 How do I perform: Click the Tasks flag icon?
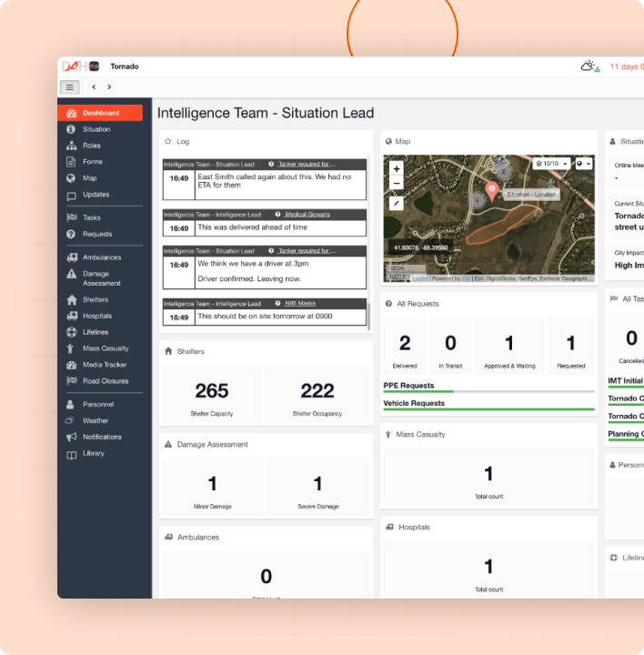tap(72, 217)
